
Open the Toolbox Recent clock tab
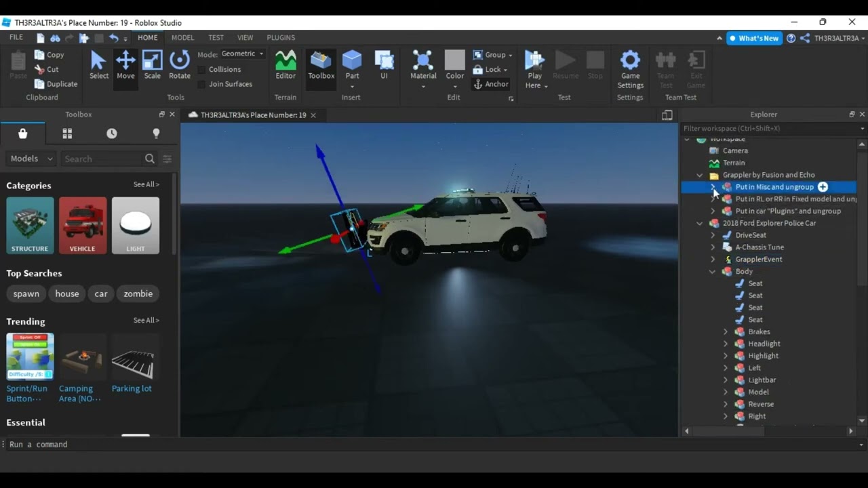[112, 134]
